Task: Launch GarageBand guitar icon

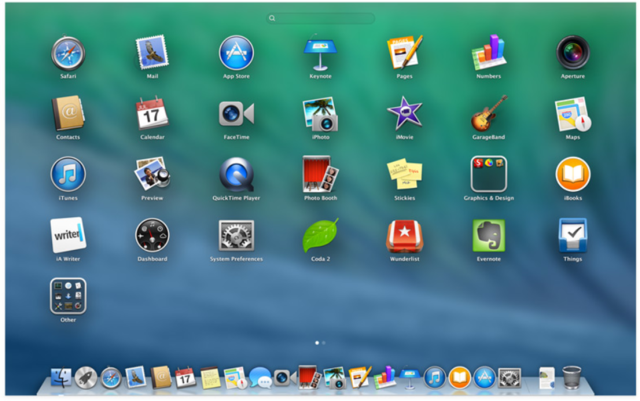Action: [x=489, y=113]
